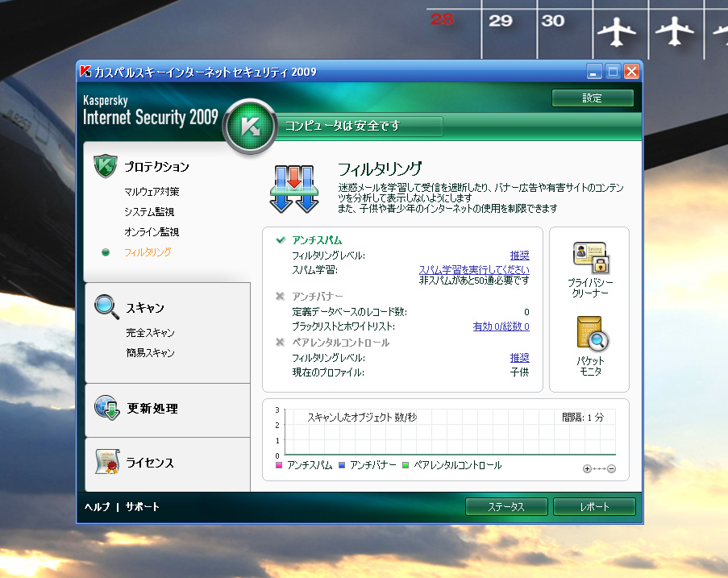The image size is (728, 578).
Task: Toggle the アンチスパム enabled check mark
Action: pos(281,240)
